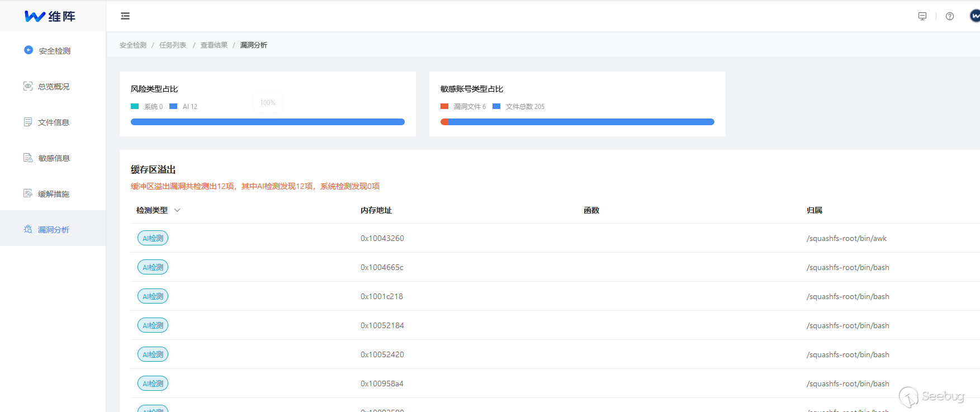Click the 总览概况 overview icon in sidebar
Viewport: 980px width, 412px height.
(x=28, y=86)
